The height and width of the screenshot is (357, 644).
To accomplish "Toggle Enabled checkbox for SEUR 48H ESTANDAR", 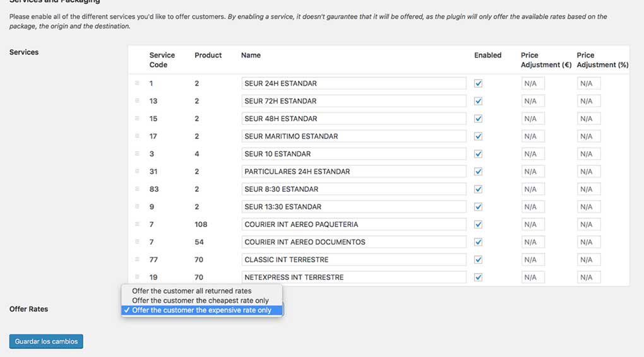I will pyautogui.click(x=478, y=119).
